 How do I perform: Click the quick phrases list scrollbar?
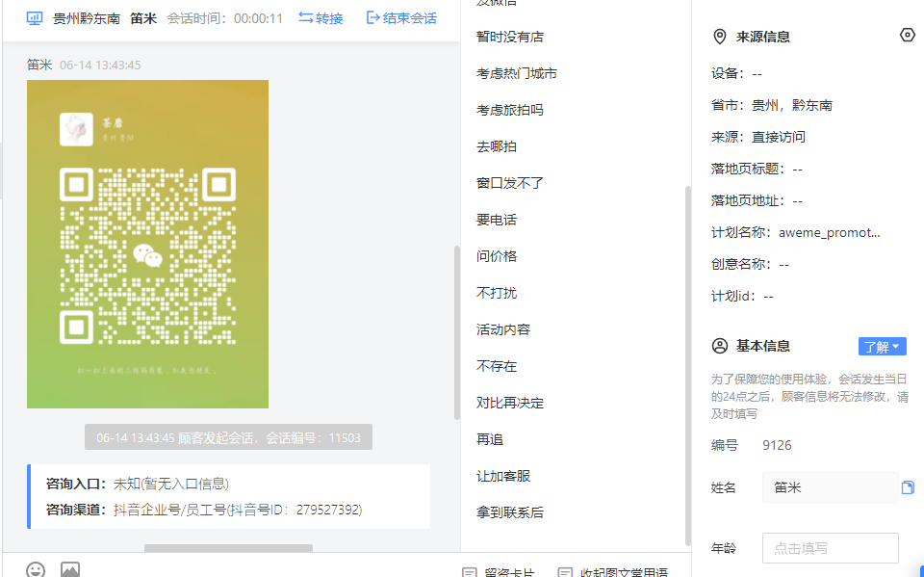point(687,366)
